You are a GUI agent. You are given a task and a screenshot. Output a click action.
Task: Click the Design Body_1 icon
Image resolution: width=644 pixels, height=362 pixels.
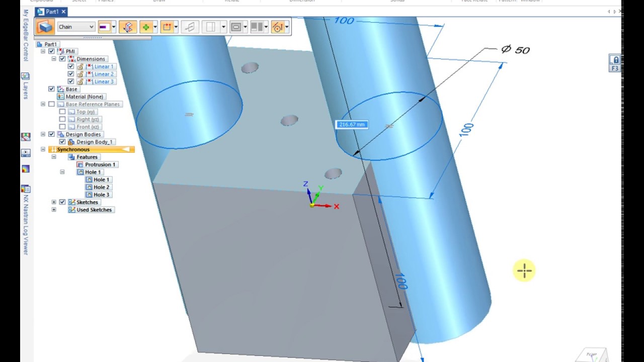[71, 142]
